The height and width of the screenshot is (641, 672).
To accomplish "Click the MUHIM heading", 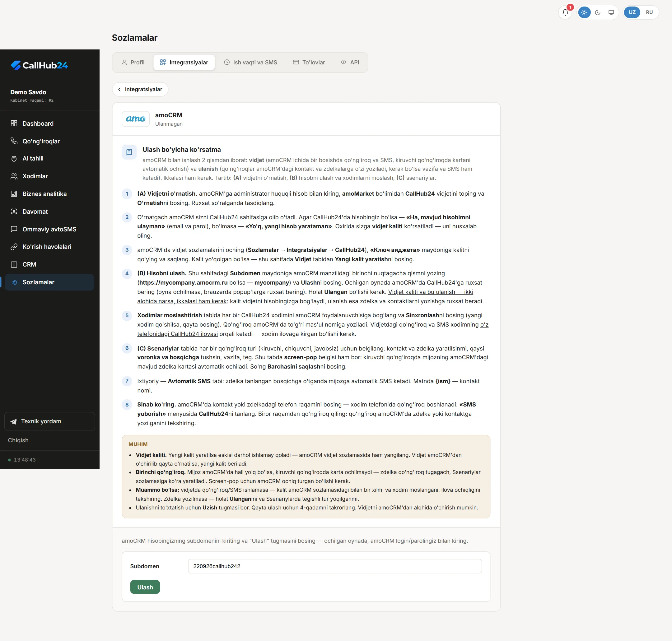I will (138, 444).
